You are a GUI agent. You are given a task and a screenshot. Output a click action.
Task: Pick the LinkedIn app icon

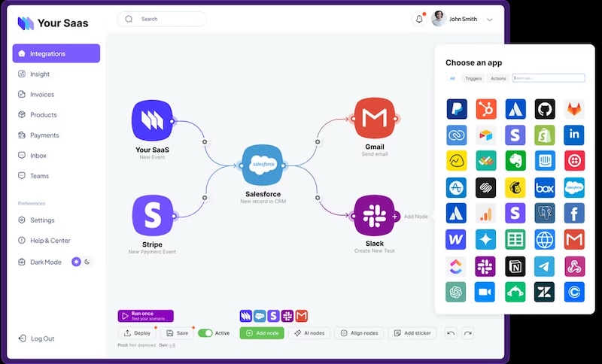coord(574,135)
